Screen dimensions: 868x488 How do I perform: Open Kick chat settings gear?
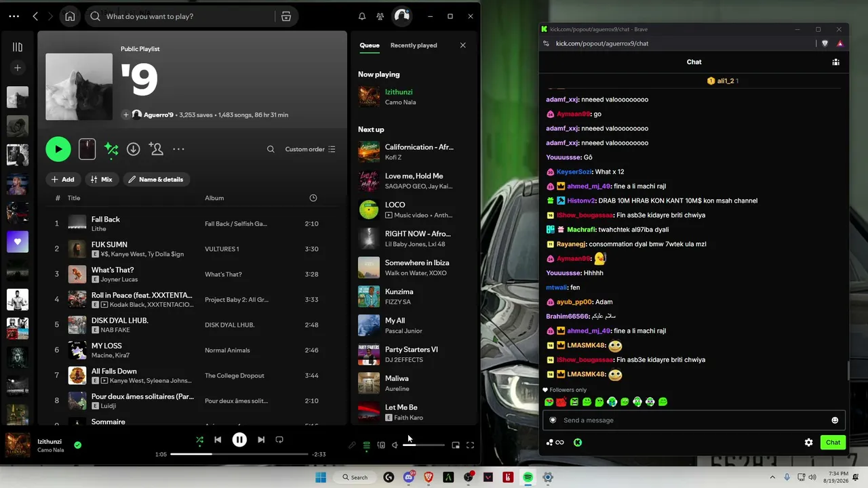coord(808,443)
